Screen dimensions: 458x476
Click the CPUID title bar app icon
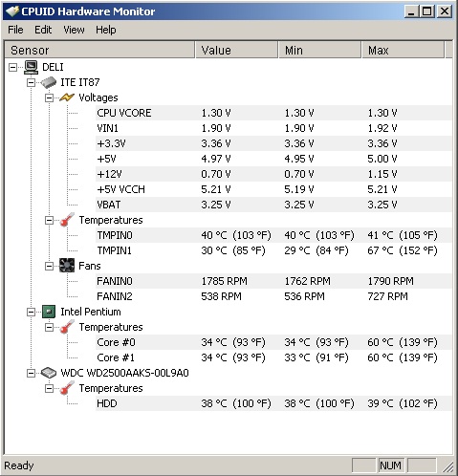(x=12, y=11)
